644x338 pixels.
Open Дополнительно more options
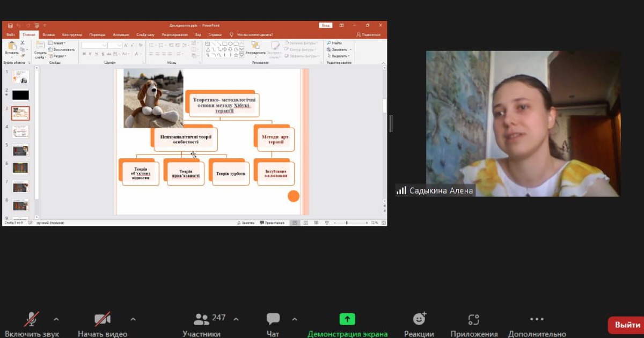coord(537,319)
